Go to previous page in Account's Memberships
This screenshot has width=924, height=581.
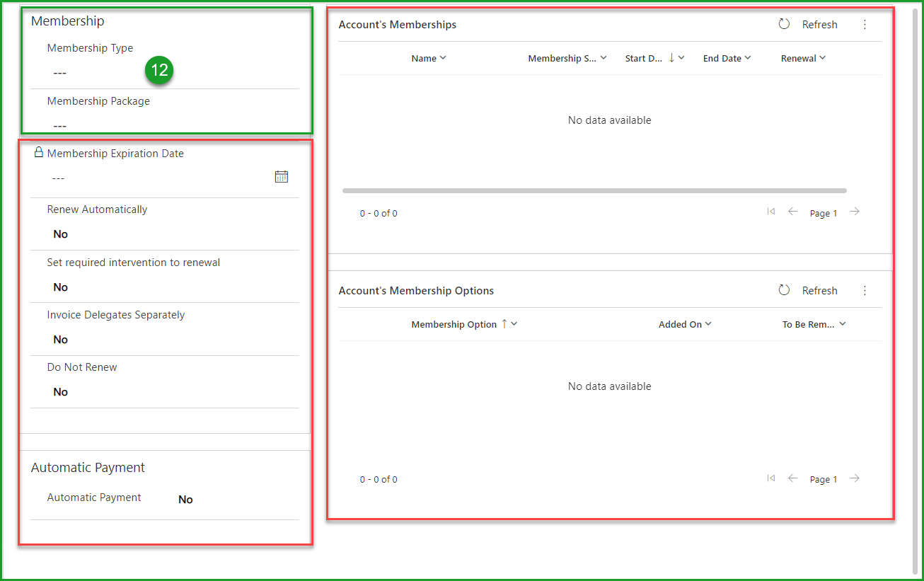[792, 212]
